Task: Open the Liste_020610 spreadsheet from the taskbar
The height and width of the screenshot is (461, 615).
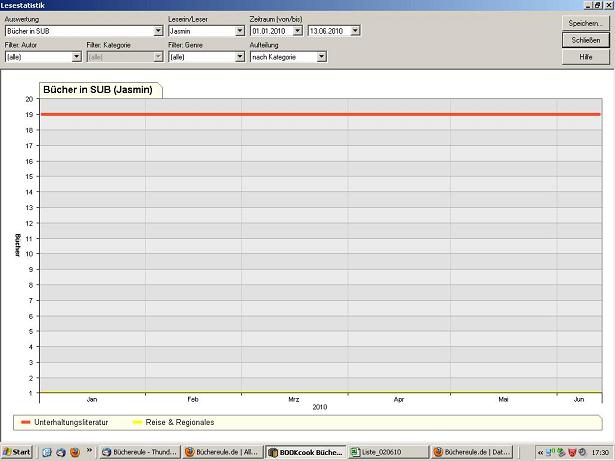Action: [388, 452]
